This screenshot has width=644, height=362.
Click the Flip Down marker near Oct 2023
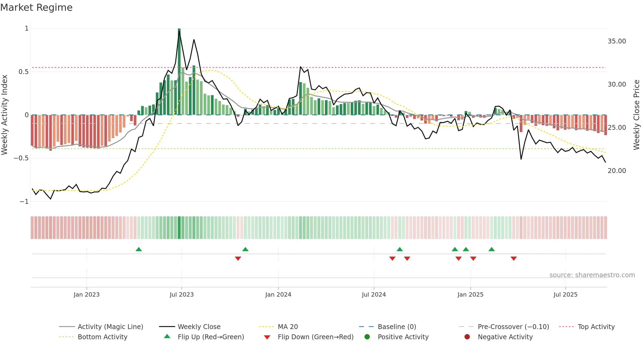238,258
